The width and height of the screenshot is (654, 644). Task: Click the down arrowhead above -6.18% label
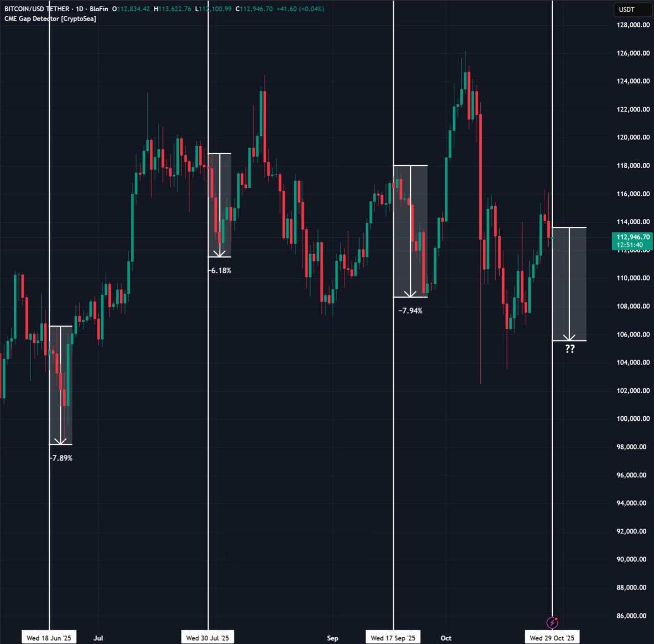220,253
